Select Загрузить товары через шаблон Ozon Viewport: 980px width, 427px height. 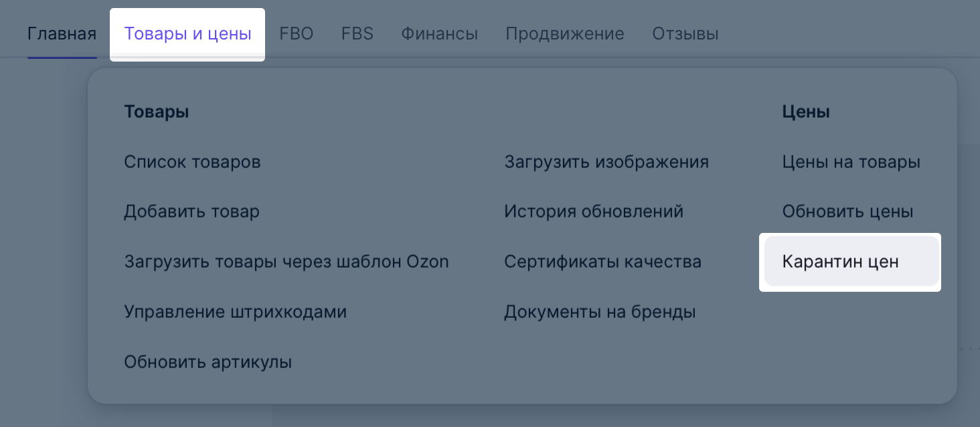(x=286, y=262)
